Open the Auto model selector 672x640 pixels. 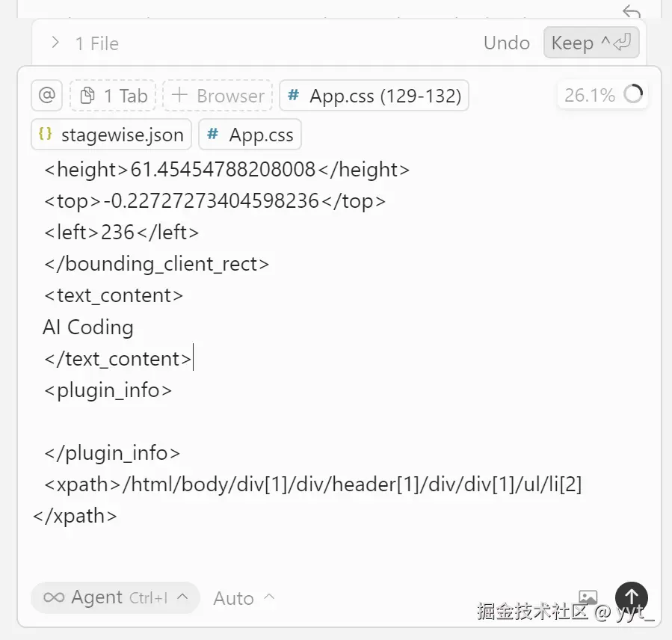click(244, 598)
